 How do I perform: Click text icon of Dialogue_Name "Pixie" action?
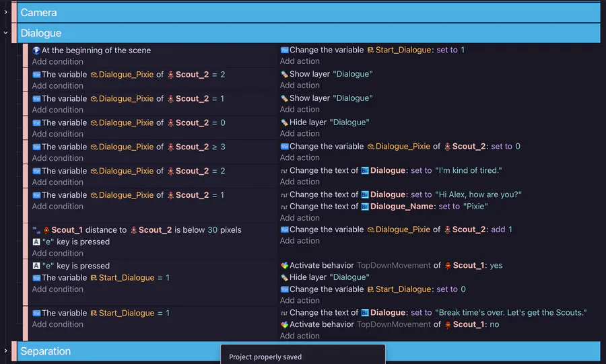coord(284,207)
